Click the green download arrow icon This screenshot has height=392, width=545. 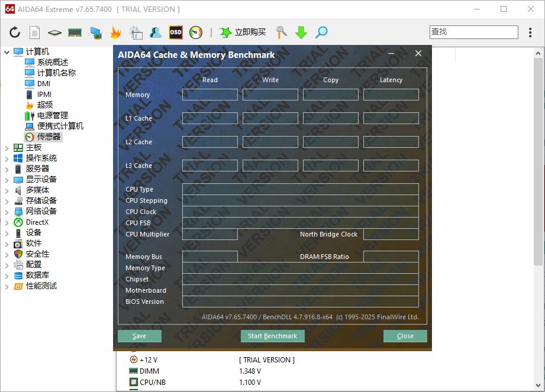point(301,33)
